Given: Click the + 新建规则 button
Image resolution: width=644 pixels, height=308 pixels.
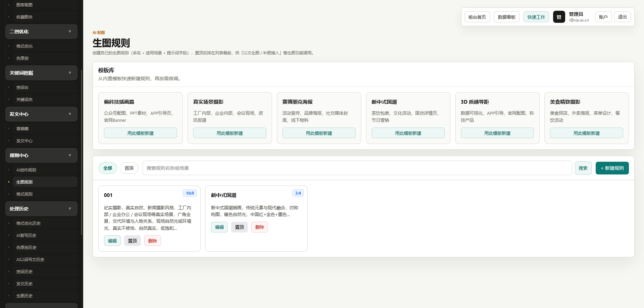Looking at the screenshot, I should coord(612,168).
